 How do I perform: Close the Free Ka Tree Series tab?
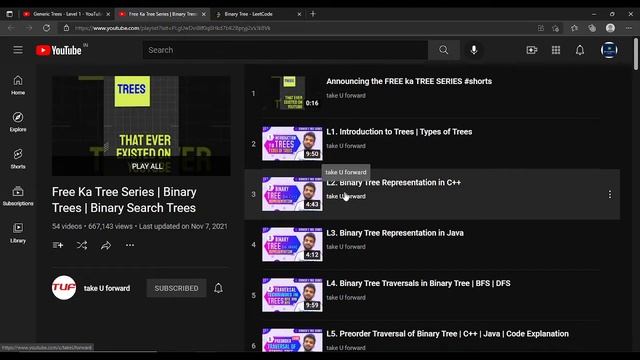[204, 14]
